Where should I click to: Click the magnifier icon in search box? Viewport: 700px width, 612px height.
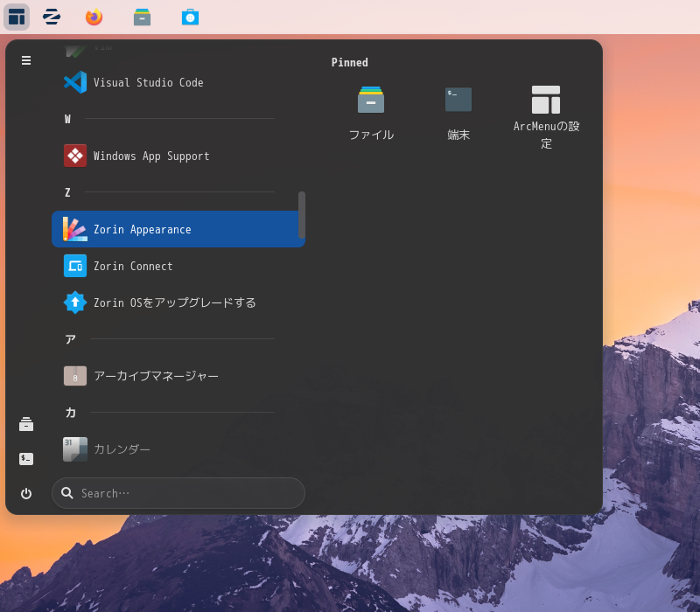(67, 493)
